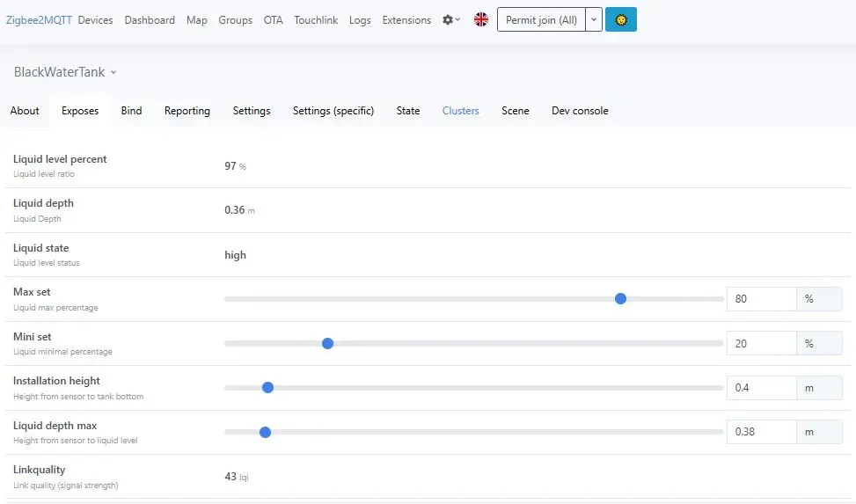
Task: Expand the Permit join dropdown arrow
Action: tap(594, 20)
